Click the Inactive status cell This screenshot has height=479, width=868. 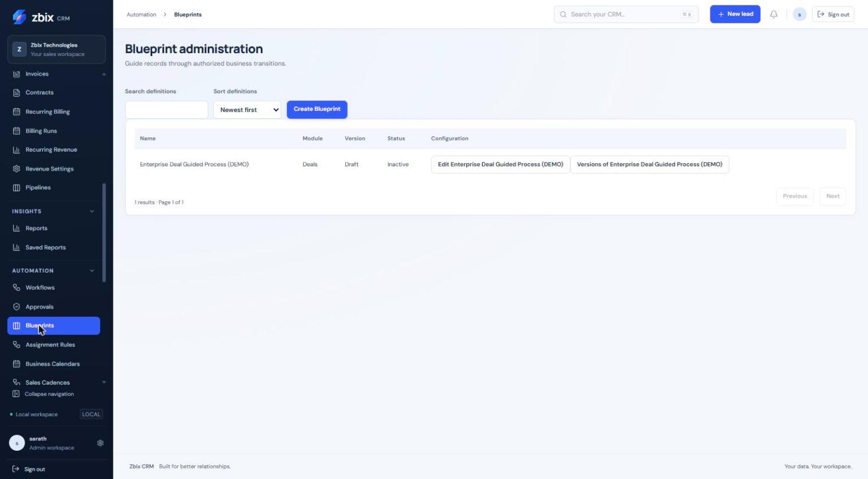pos(398,165)
